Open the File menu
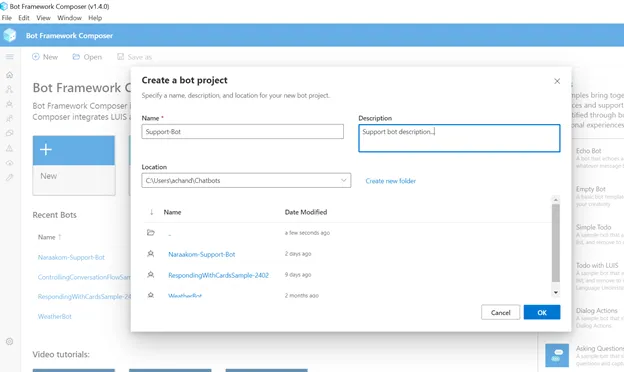Screen dimensions: 624x372 tap(7, 18)
